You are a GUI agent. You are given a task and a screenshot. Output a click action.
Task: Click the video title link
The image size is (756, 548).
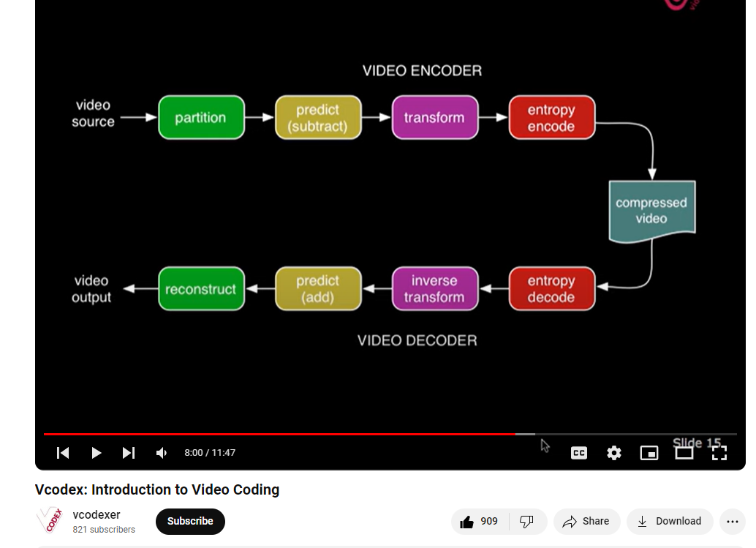point(157,489)
